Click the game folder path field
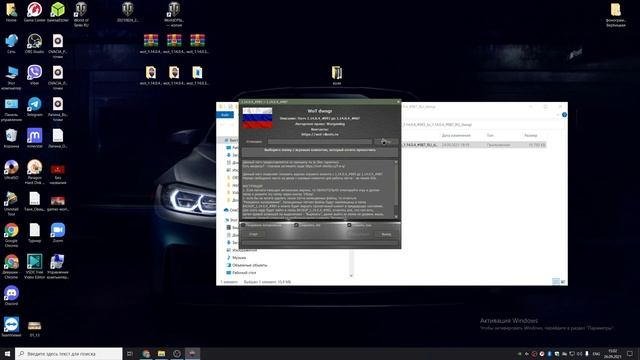This screenshot has height=360, width=640. [320, 142]
